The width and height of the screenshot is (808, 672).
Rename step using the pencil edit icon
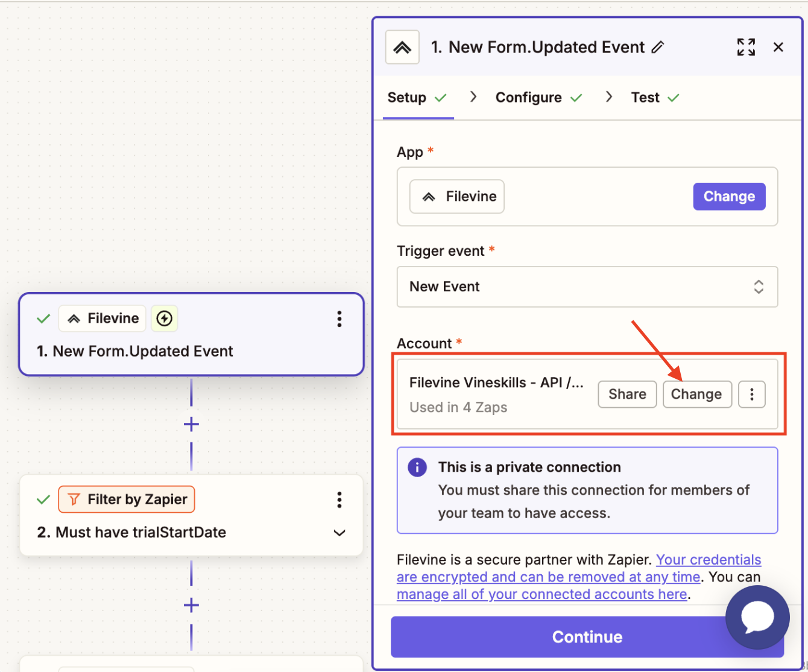click(x=658, y=47)
